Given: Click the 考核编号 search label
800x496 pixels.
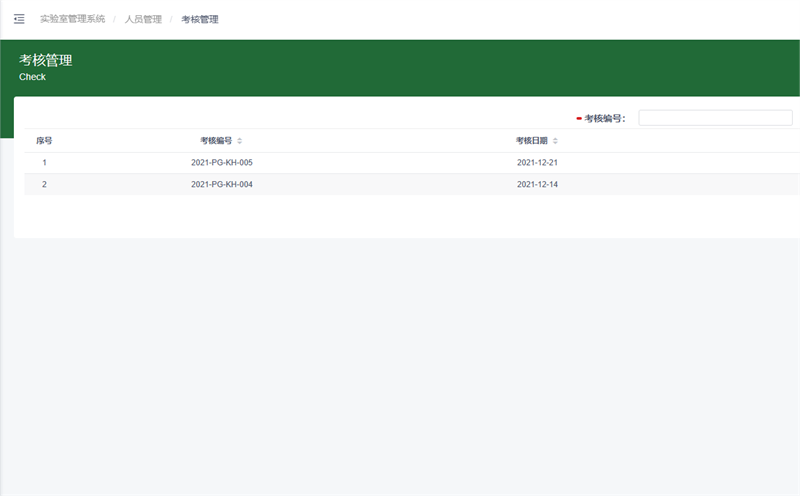Looking at the screenshot, I should (x=605, y=118).
